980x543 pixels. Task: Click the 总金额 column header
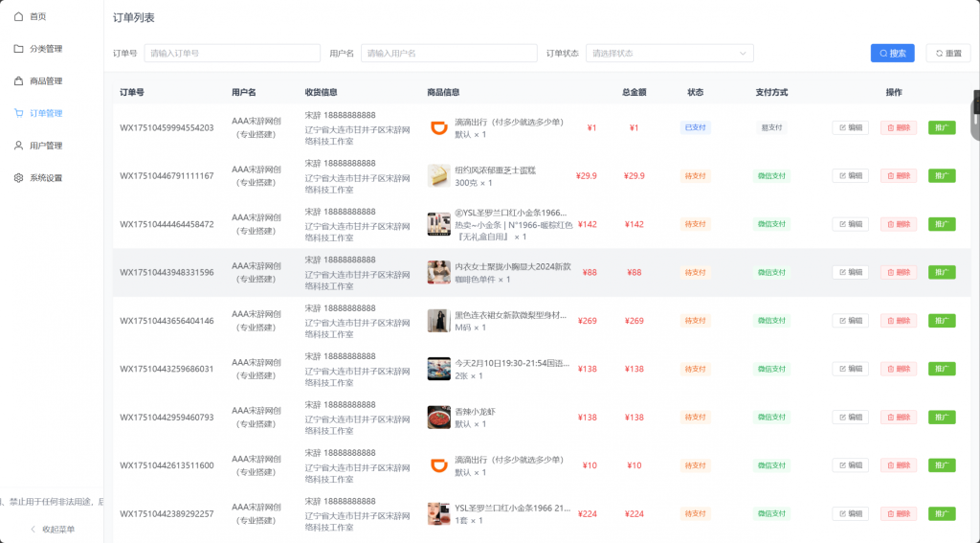point(634,92)
